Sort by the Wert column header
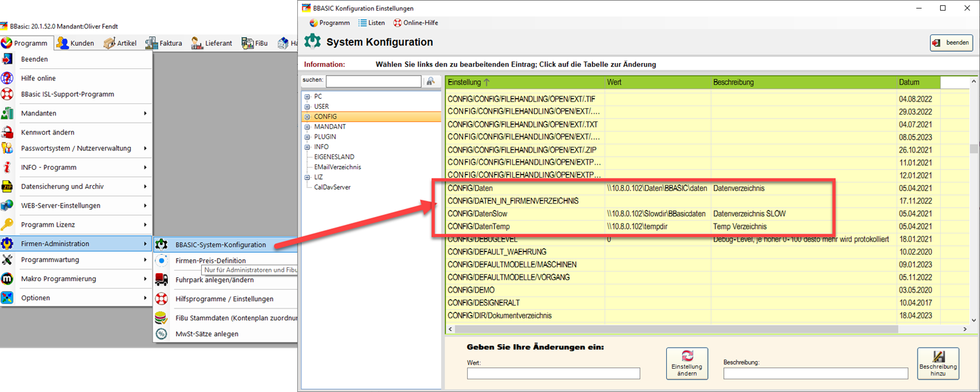 pos(658,82)
